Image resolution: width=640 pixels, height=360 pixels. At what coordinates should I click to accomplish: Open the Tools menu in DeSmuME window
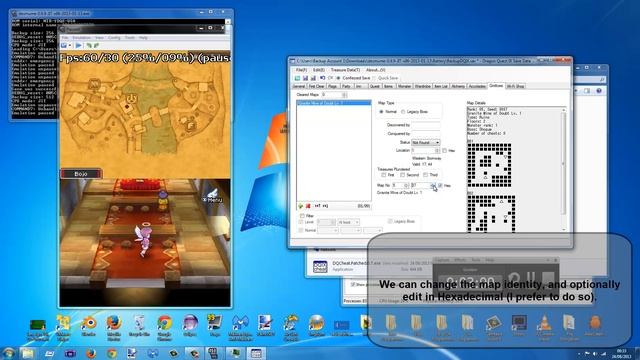click(x=130, y=38)
